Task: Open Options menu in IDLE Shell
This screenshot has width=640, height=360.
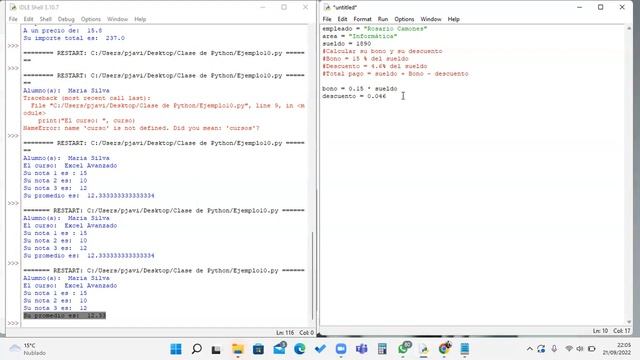Action: coord(91,19)
